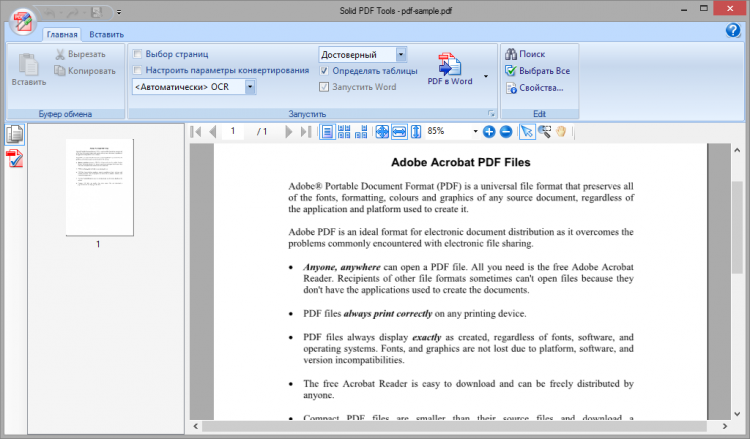Click Fit Height zoom icon
This screenshot has height=439, width=750.
click(416, 132)
